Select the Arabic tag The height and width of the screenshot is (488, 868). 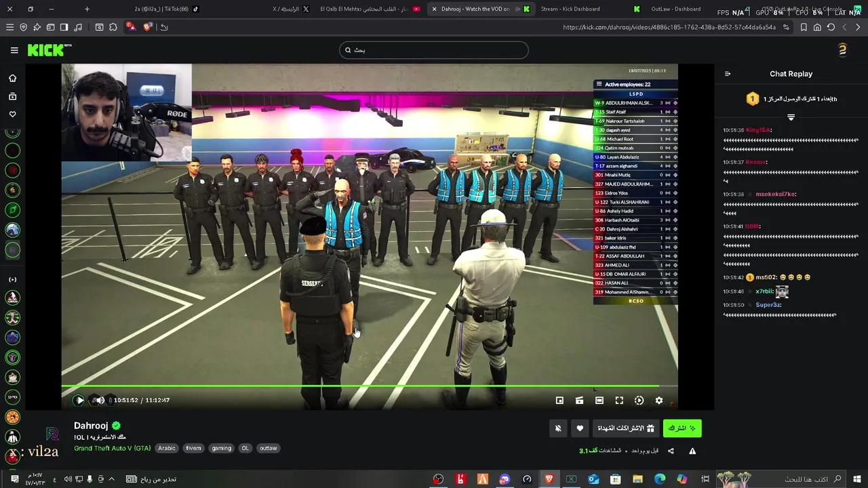[x=166, y=448]
